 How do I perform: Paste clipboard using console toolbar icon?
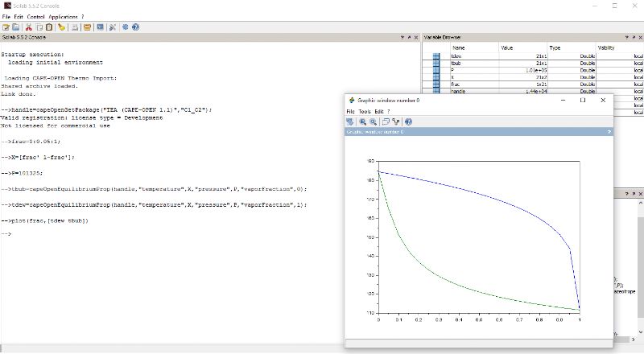point(49,27)
